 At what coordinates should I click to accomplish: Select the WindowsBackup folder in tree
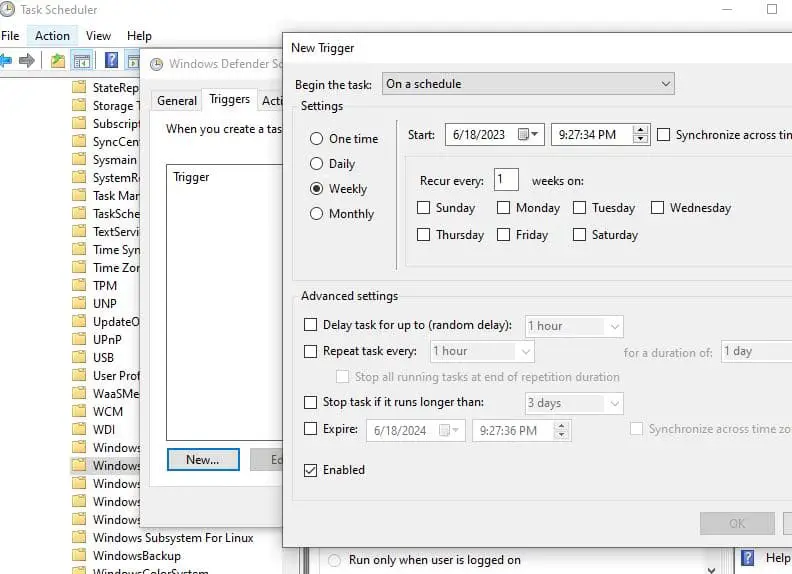tap(136, 556)
